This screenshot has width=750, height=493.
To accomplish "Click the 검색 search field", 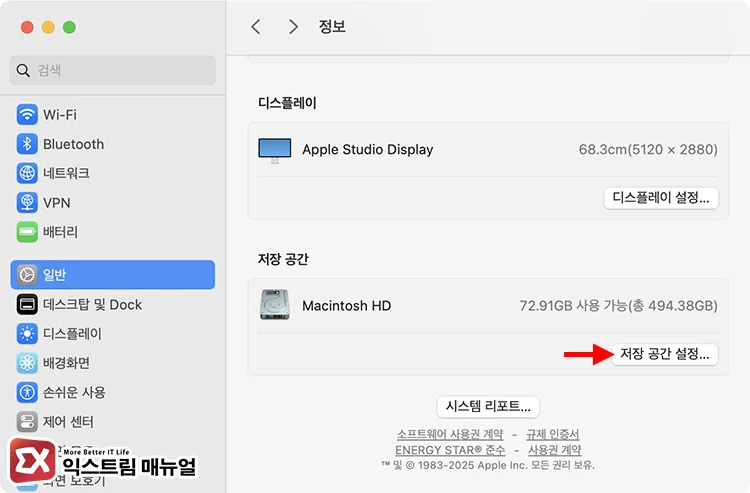I will click(x=112, y=70).
